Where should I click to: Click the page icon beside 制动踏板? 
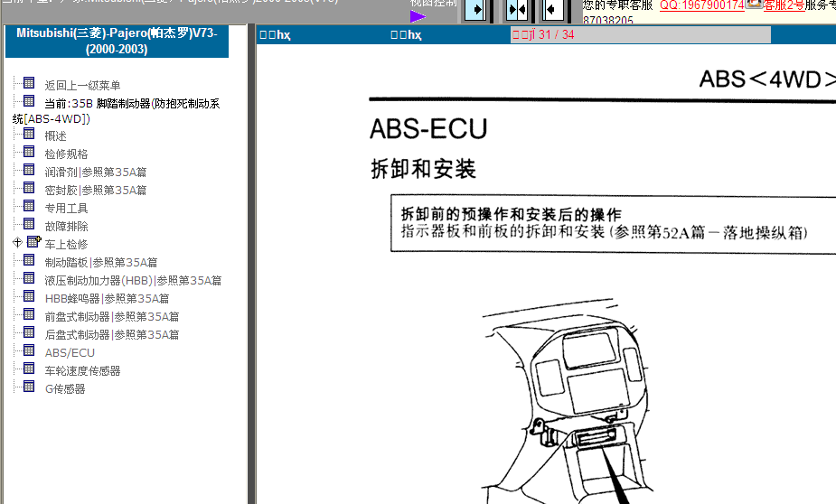click(x=29, y=260)
